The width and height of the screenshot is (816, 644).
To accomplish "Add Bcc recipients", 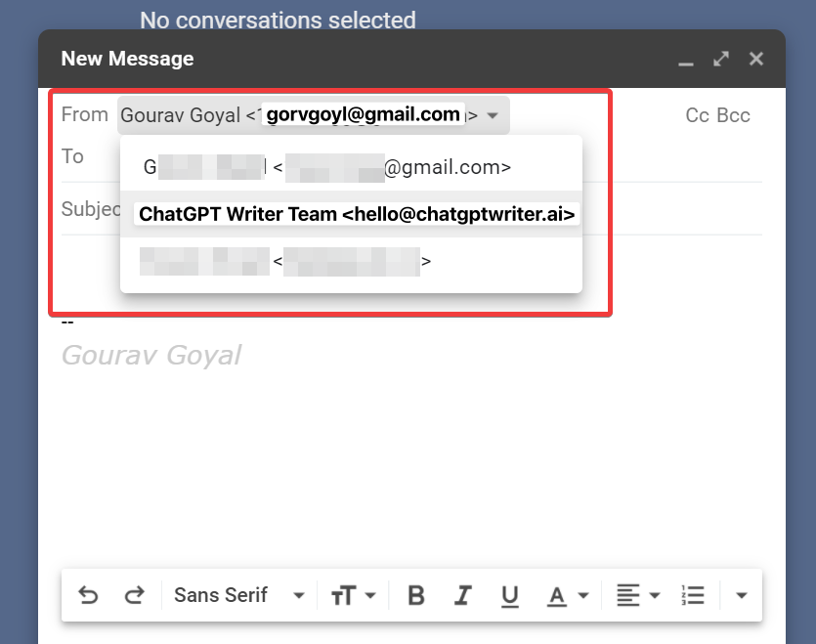I will [733, 115].
